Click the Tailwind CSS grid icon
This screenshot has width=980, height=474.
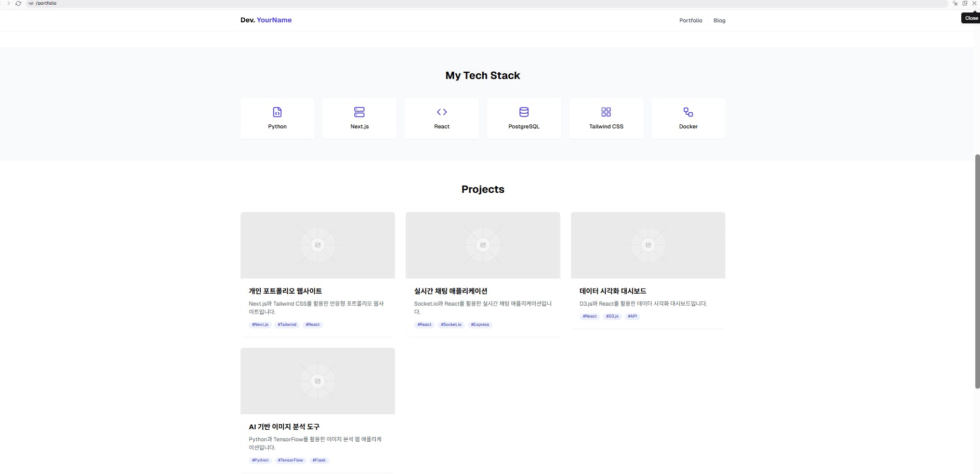click(606, 112)
